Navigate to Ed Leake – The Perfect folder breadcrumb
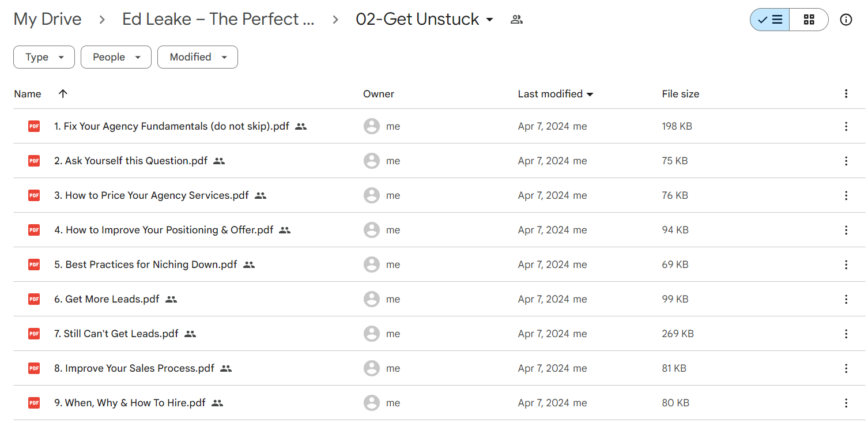 218,19
